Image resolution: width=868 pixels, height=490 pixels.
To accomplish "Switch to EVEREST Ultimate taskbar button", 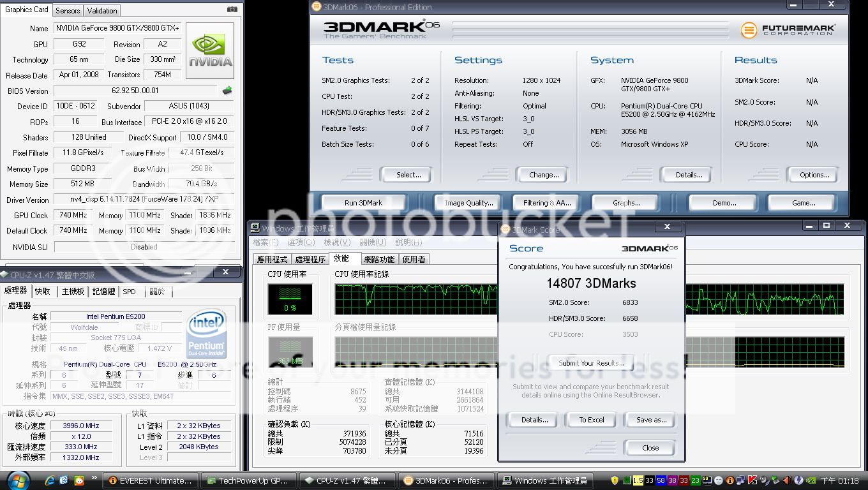I will (x=151, y=480).
